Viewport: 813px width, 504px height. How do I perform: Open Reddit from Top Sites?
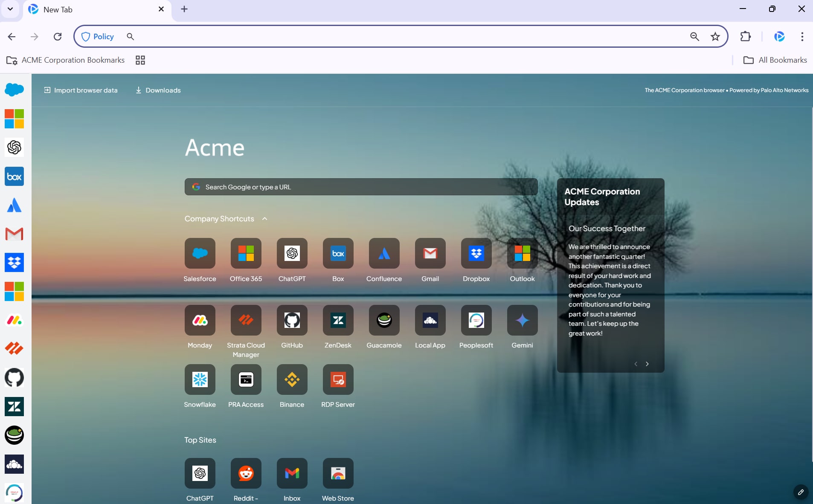coord(246,473)
